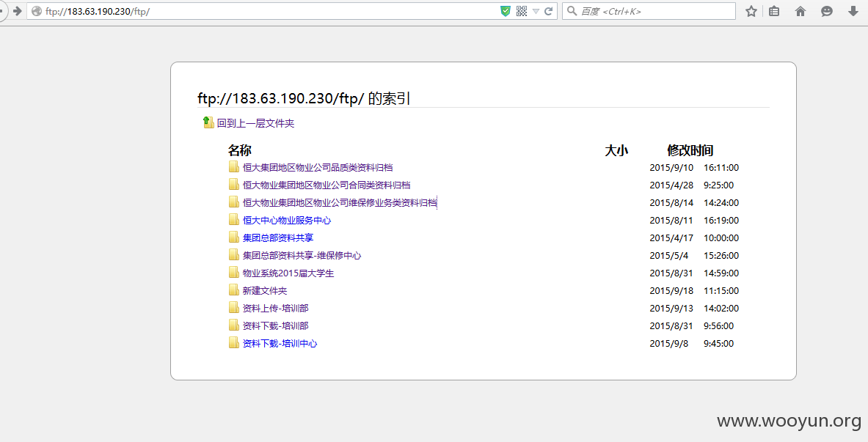Open folder 恒大中心物业服务中心
This screenshot has height=442, width=868.
point(287,221)
